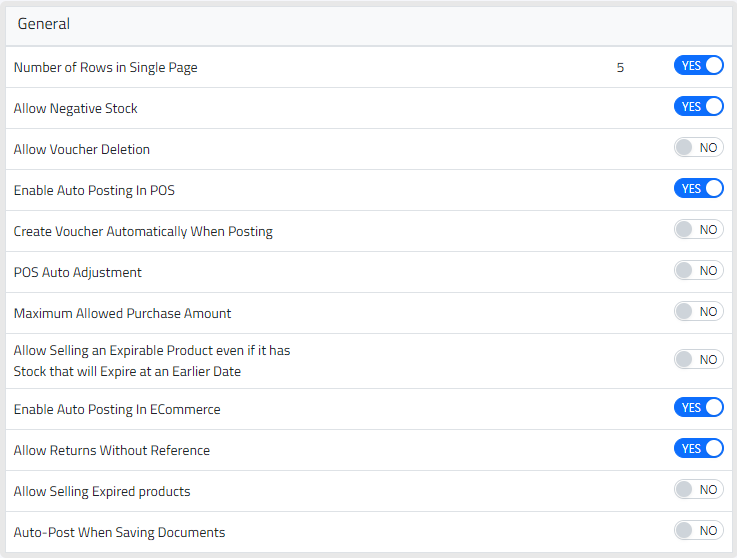
Task: Click the General section header
Action: point(44,24)
